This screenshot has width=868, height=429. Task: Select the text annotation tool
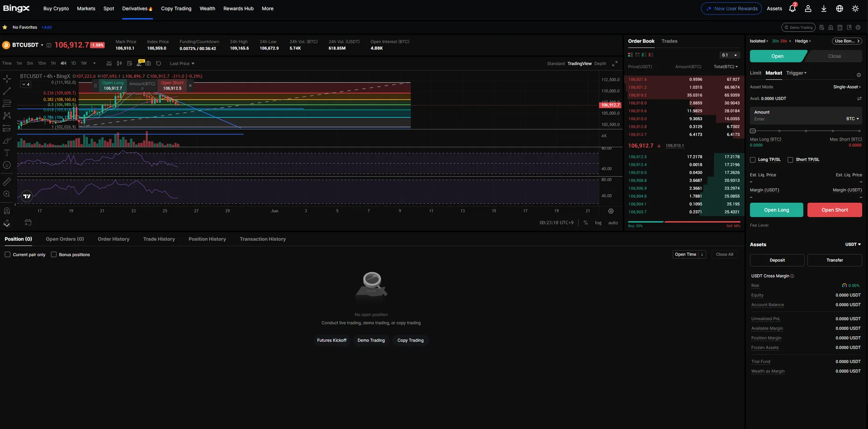[x=7, y=153]
